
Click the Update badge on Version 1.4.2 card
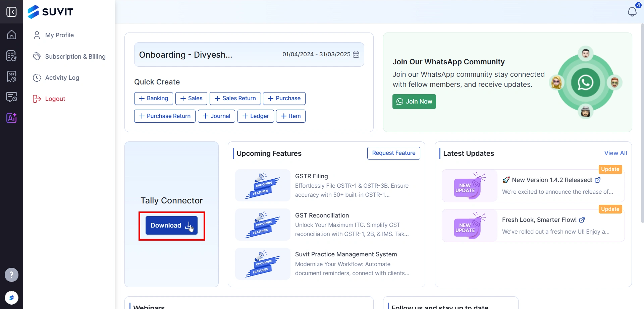[x=610, y=169]
